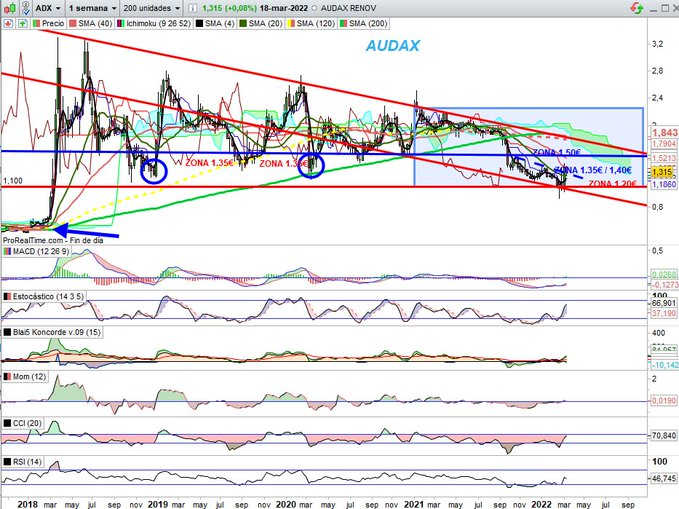The image size is (679, 509).
Task: Click the Precio legend color icon
Action: coord(36,23)
